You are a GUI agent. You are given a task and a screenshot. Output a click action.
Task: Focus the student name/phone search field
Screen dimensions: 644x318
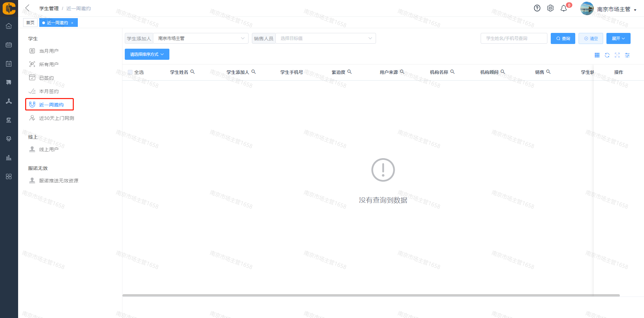(x=514, y=38)
